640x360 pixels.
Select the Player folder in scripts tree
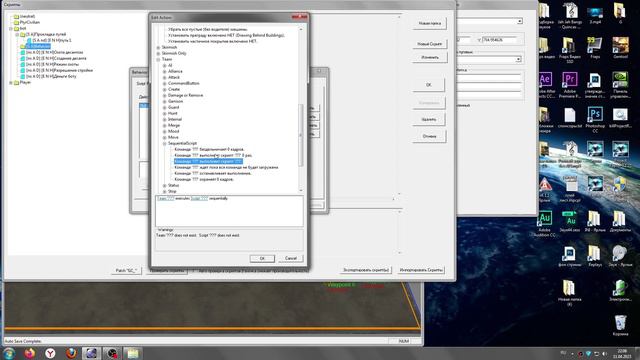tap(25, 82)
